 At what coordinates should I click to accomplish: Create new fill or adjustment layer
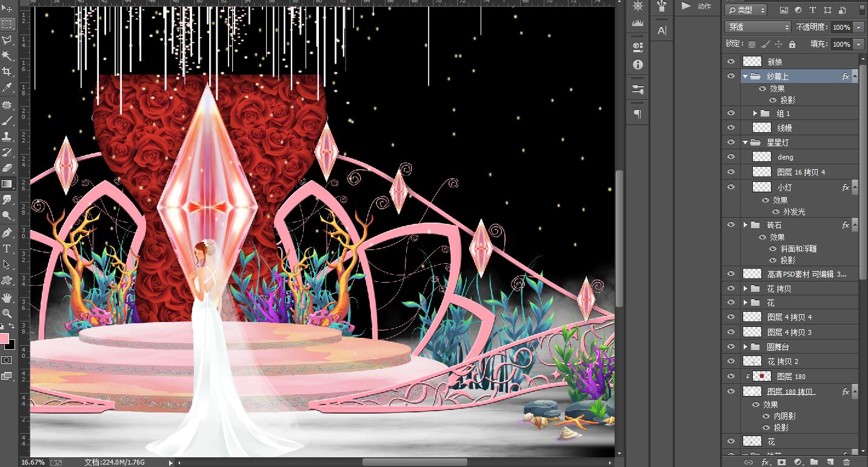(798, 462)
